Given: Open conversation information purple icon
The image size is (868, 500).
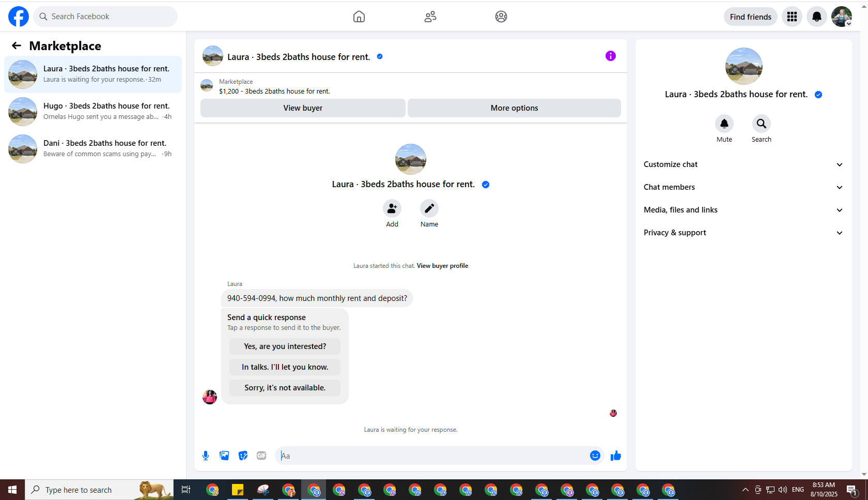Looking at the screenshot, I should point(611,56).
